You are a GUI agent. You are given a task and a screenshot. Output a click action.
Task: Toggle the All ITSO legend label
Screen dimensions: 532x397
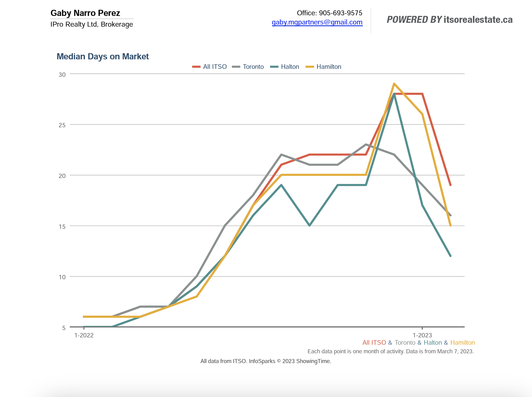tap(215, 67)
